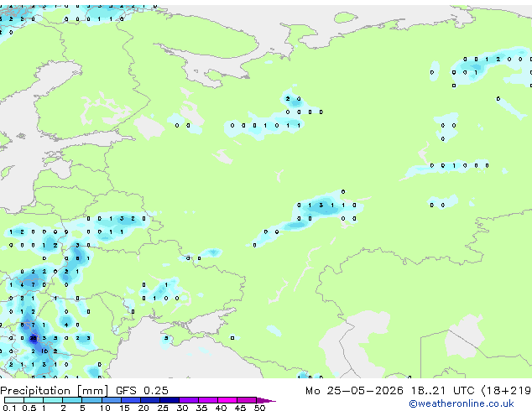Viewport: 532px width, 411px height.
Task: Click the 'GFS' model label
Action: pos(126,391)
